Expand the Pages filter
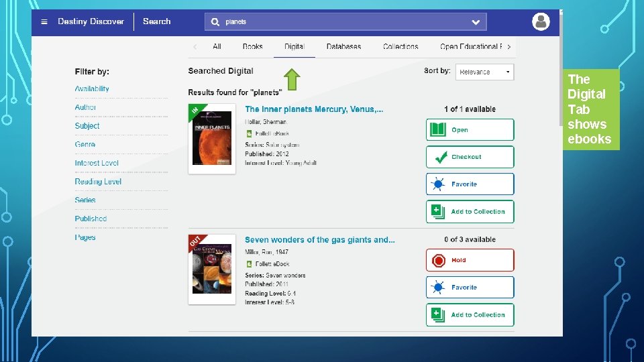The width and height of the screenshot is (644, 362). click(85, 237)
